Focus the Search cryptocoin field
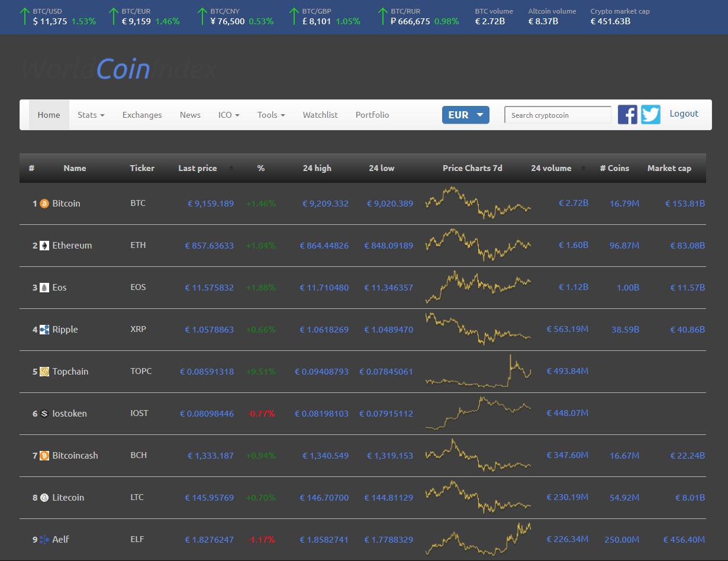The image size is (728, 561). coord(558,115)
